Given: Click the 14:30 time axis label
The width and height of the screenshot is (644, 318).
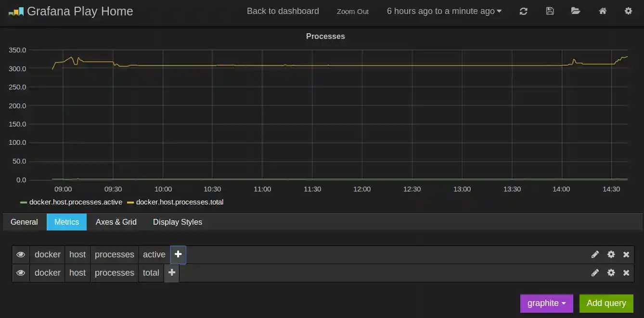Looking at the screenshot, I should click(611, 189).
